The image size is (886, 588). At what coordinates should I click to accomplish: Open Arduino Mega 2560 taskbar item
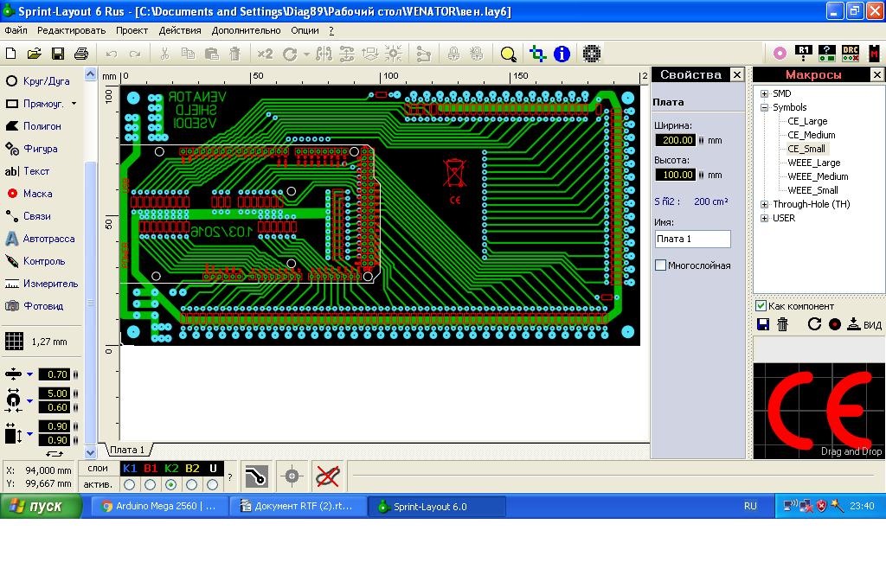click(158, 506)
